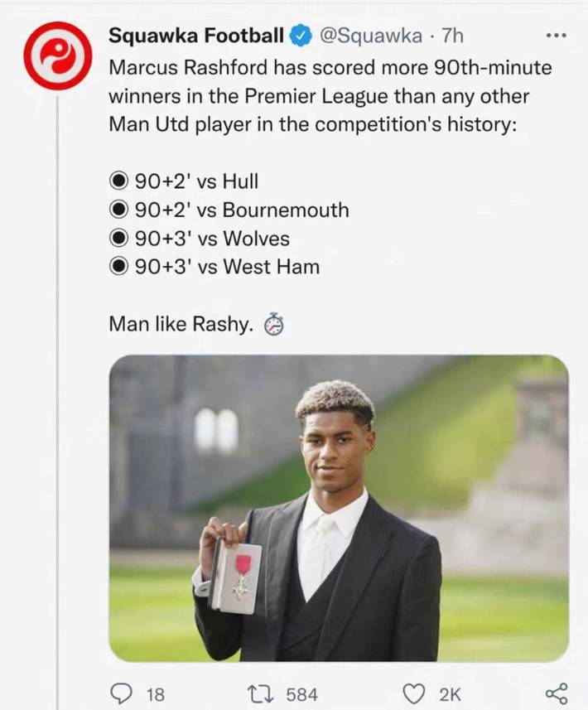Open the 7h timestamp link
588x710 pixels.
point(452,36)
